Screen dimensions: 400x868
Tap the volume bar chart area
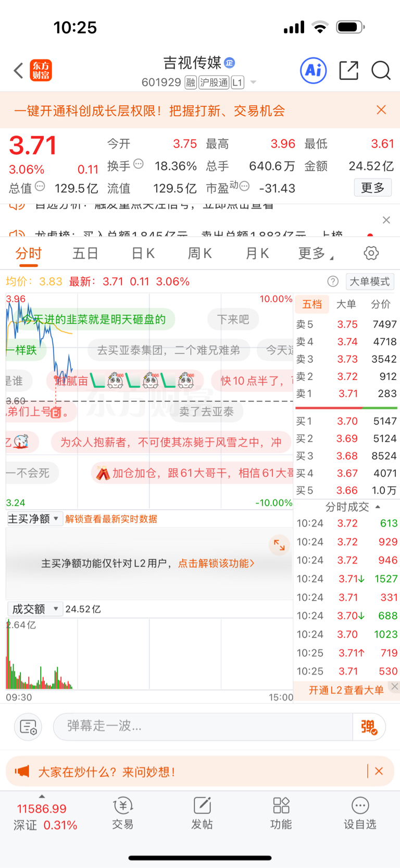click(x=149, y=654)
